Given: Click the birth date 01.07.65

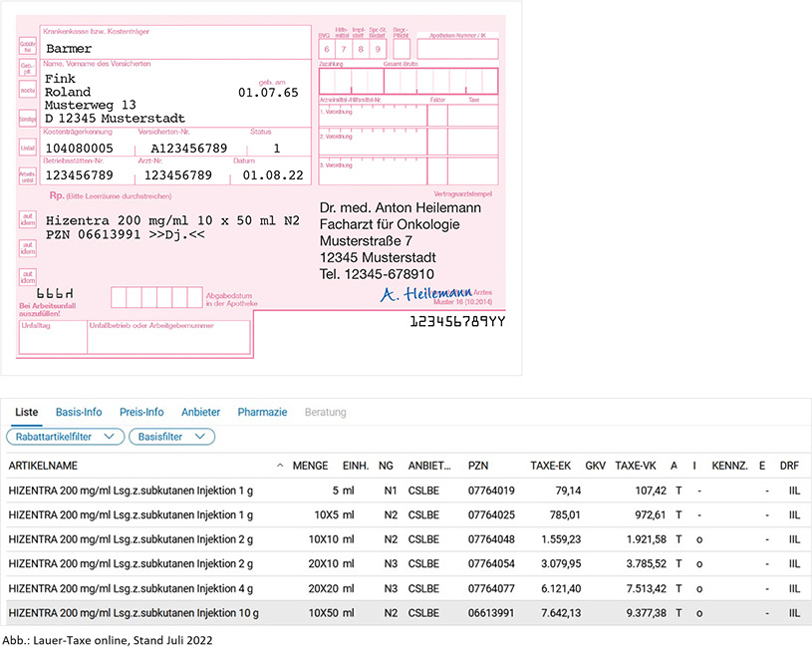Looking at the screenshot, I should pyautogui.click(x=268, y=93).
